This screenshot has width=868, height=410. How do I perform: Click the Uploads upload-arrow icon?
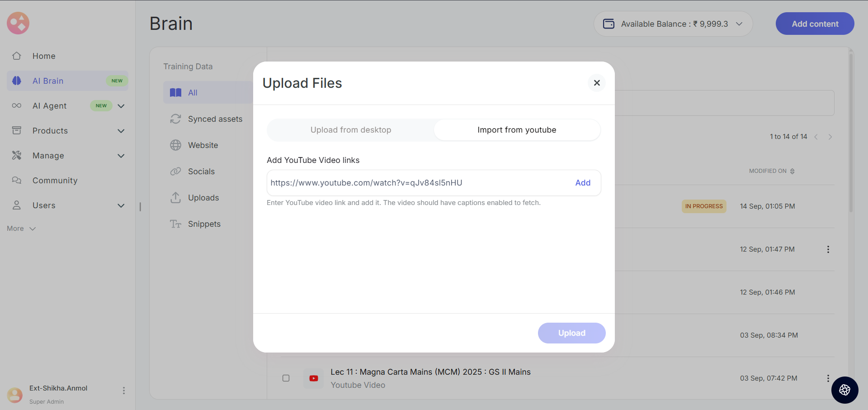[x=175, y=197]
